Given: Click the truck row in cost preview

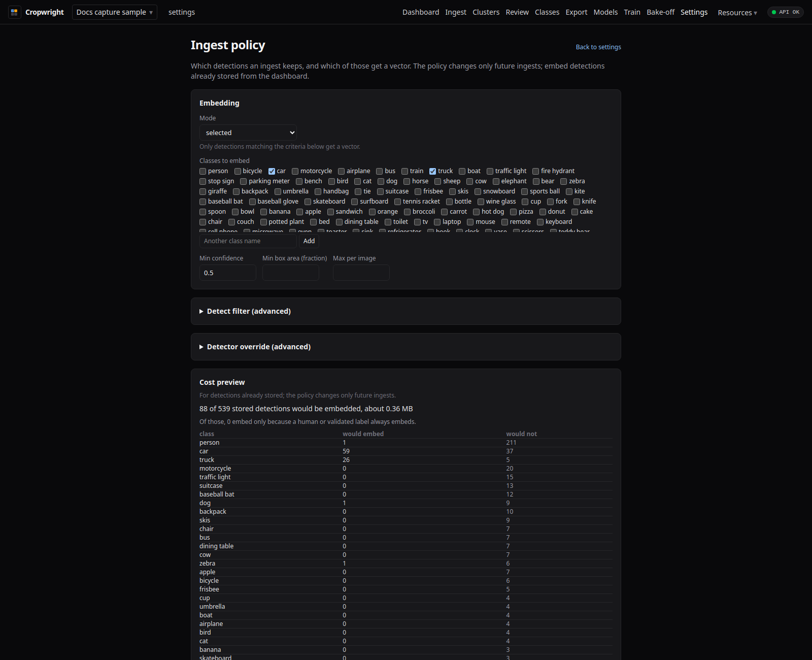Looking at the screenshot, I should coord(406,460).
